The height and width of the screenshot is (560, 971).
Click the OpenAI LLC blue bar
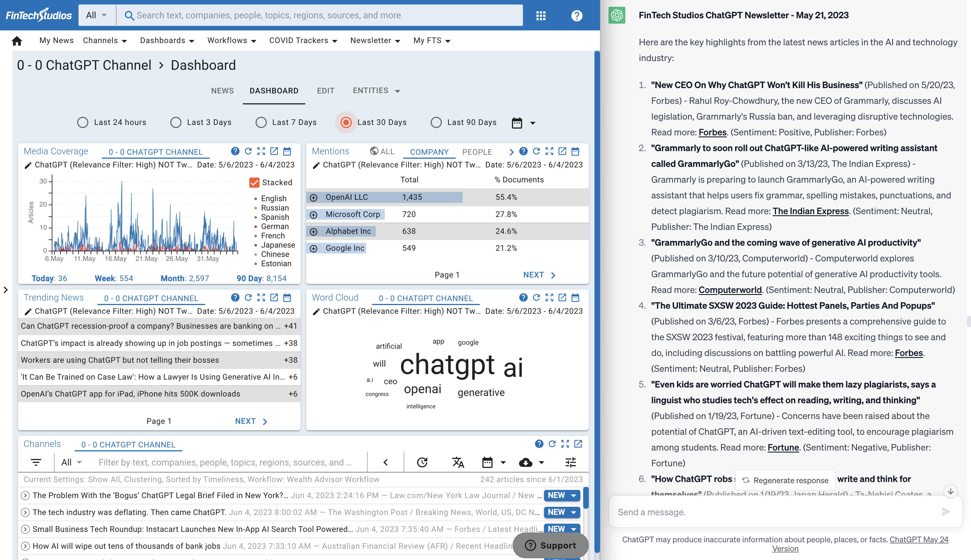384,197
